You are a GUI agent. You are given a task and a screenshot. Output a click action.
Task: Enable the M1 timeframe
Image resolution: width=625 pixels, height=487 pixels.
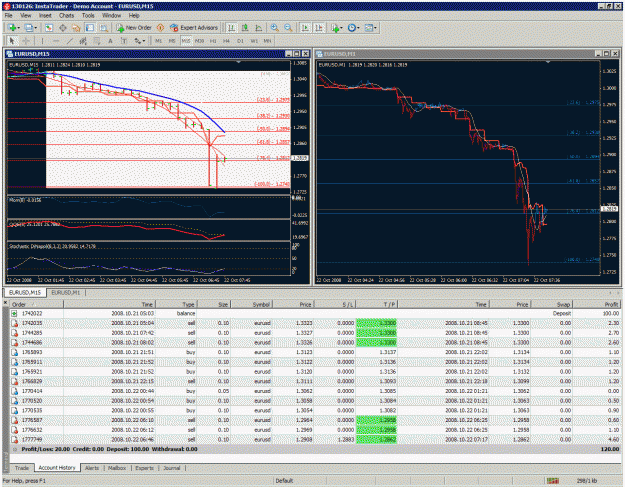point(158,41)
